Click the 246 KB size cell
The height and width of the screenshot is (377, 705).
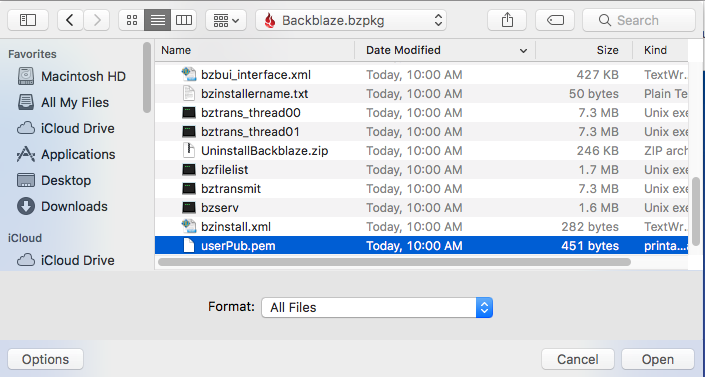pyautogui.click(x=598, y=151)
